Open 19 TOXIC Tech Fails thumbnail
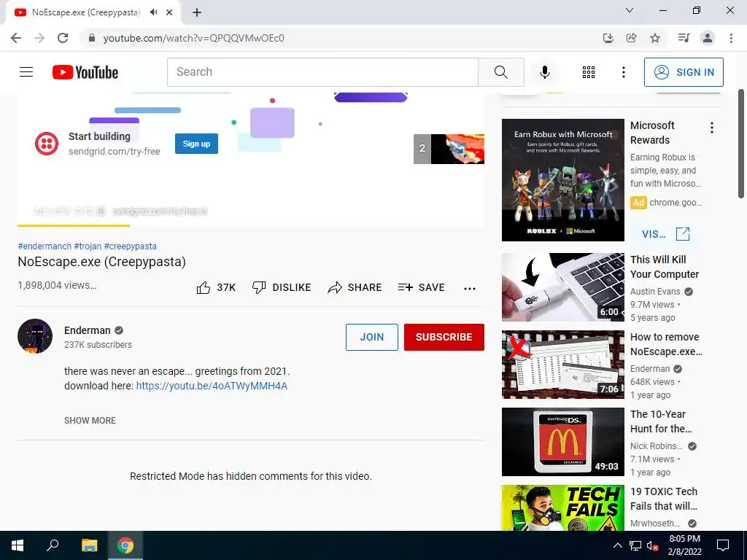Screen dimensions: 747x560 tap(562, 507)
